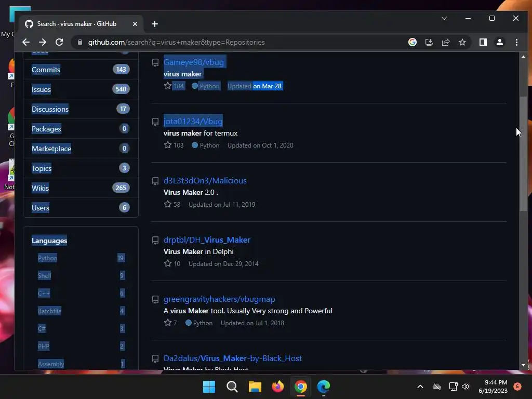
Task: Filter search results by Users
Action: (81, 208)
